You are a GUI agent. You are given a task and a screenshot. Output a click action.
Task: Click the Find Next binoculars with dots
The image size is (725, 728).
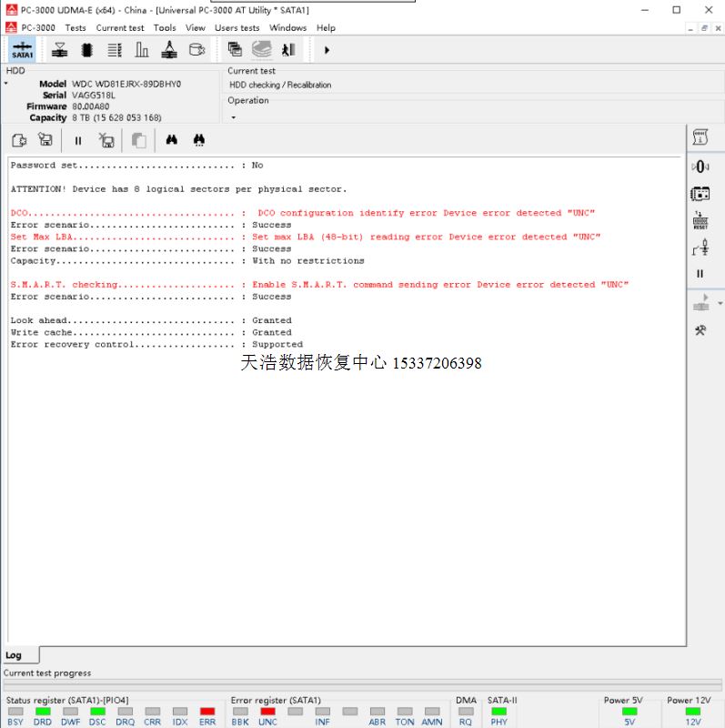(x=199, y=140)
